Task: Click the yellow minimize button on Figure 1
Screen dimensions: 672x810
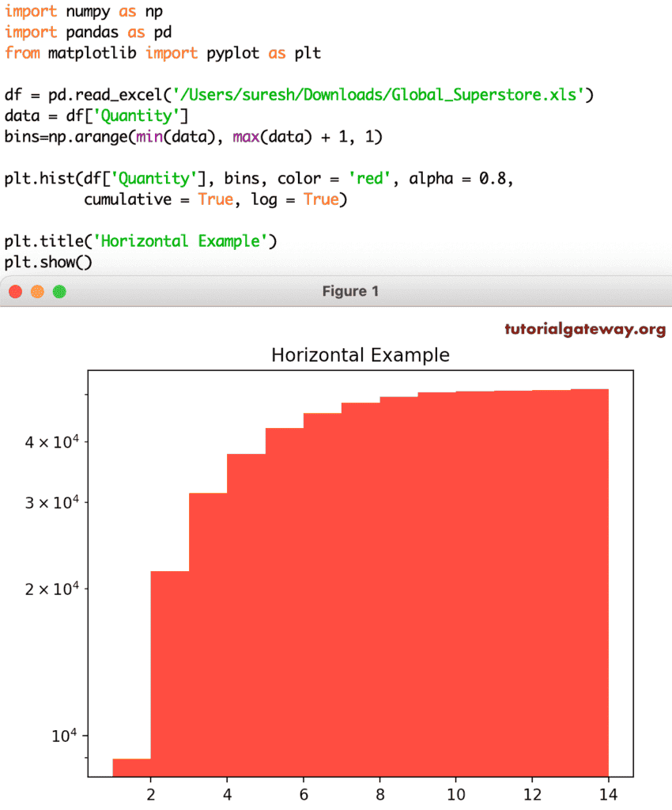Action: 36,291
